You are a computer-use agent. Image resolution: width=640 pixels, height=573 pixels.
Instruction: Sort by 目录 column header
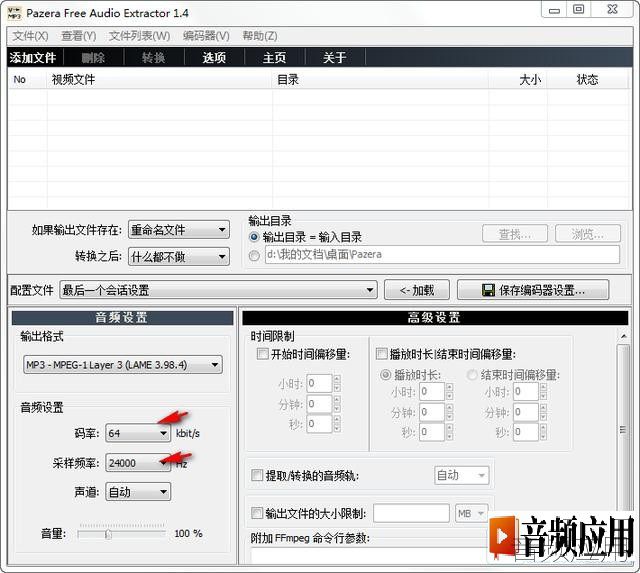(x=380, y=80)
